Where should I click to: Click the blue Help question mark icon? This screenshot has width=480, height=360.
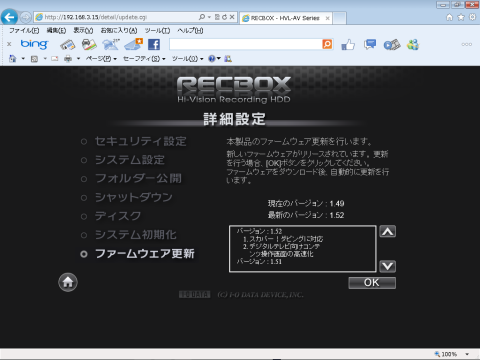212,59
